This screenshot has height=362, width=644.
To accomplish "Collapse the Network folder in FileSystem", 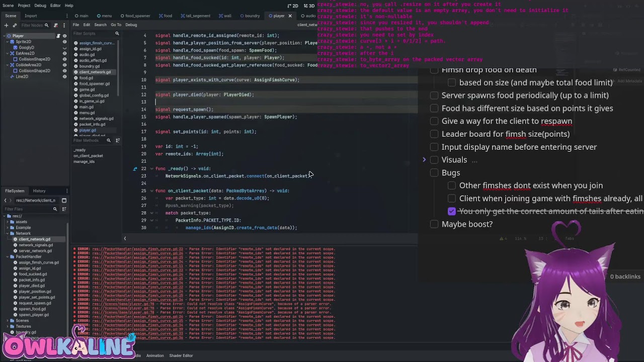I will pos(7,233).
